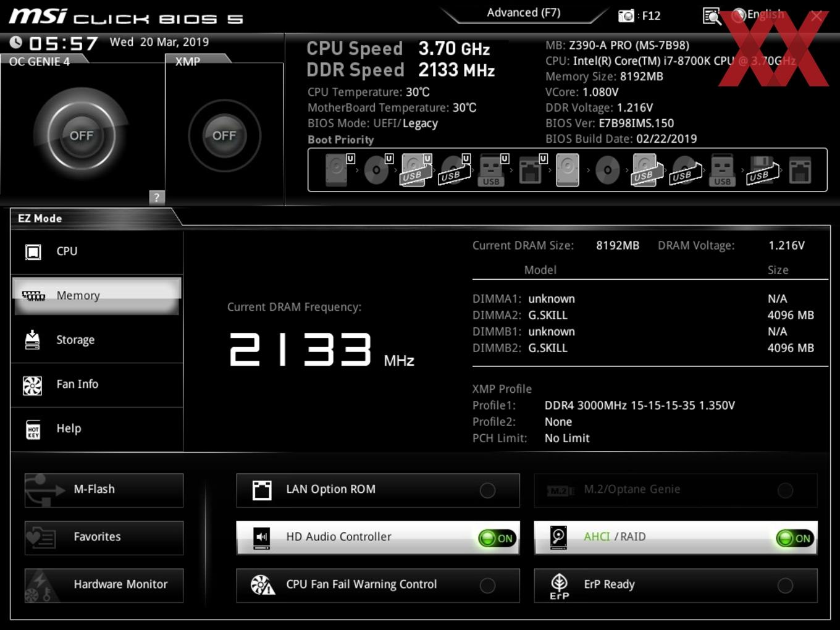This screenshot has height=630, width=840.
Task: Pick the UEFI USB CD/DVD boot icon
Action: click(x=455, y=170)
